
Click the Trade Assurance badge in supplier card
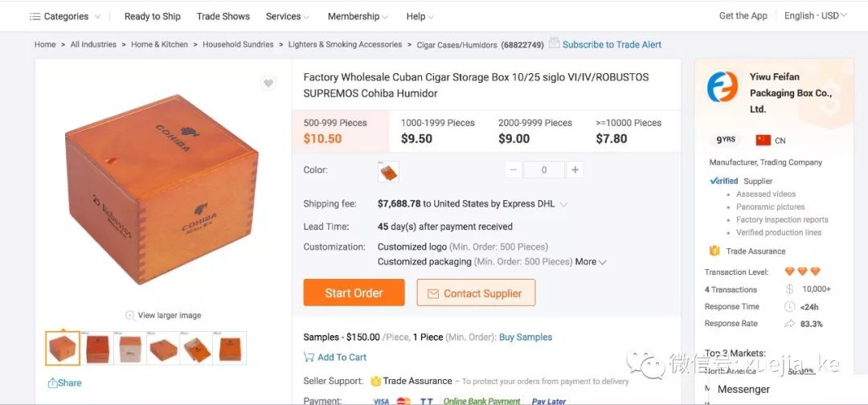(714, 252)
